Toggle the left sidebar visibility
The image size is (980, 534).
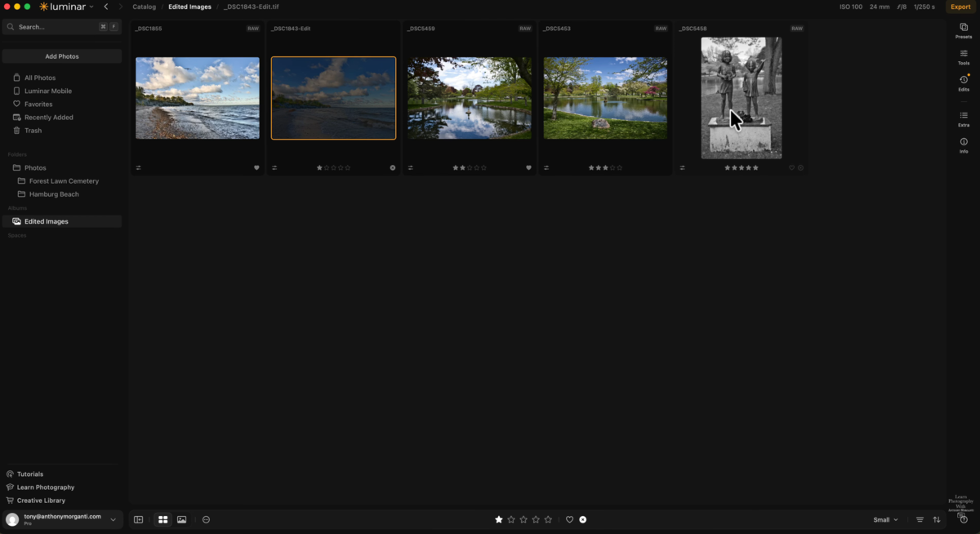(x=138, y=519)
